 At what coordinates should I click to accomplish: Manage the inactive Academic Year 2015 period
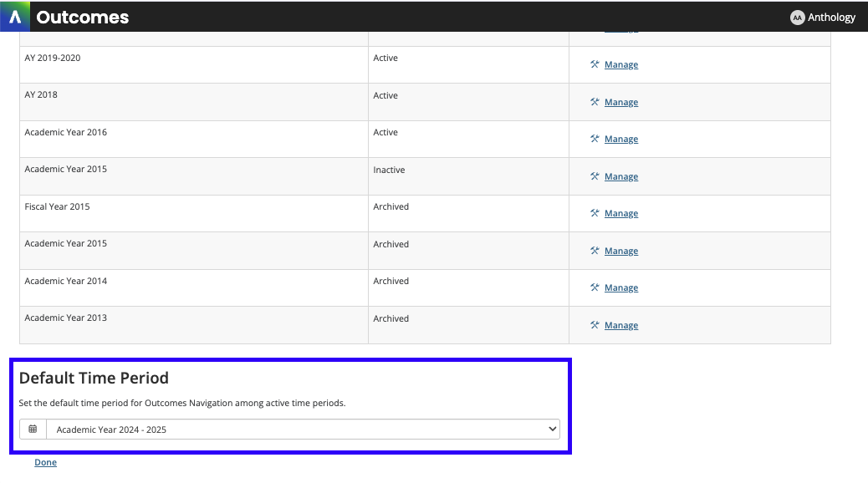620,177
